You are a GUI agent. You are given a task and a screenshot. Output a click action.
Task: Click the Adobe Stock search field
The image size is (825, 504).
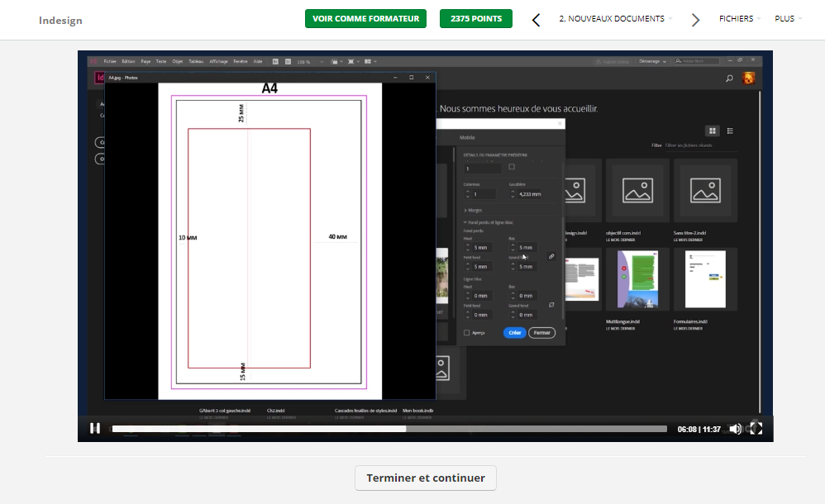click(697, 61)
